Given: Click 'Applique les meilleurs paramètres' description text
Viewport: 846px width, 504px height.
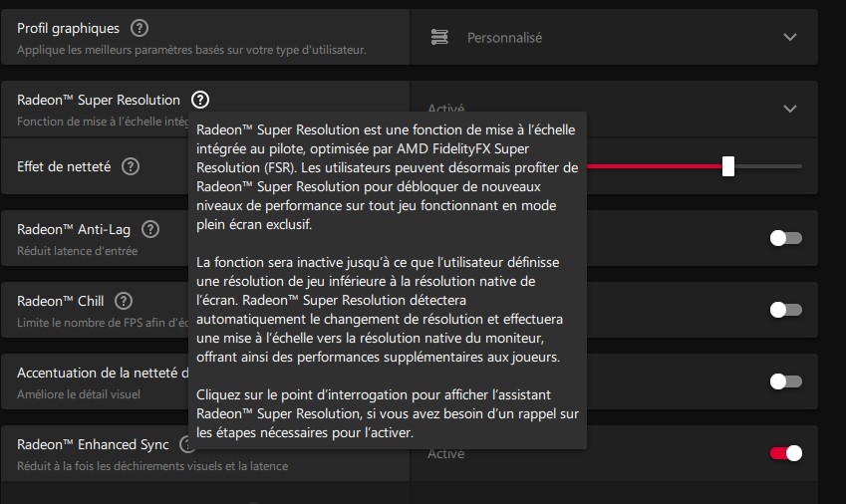Looking at the screenshot, I should [x=191, y=50].
